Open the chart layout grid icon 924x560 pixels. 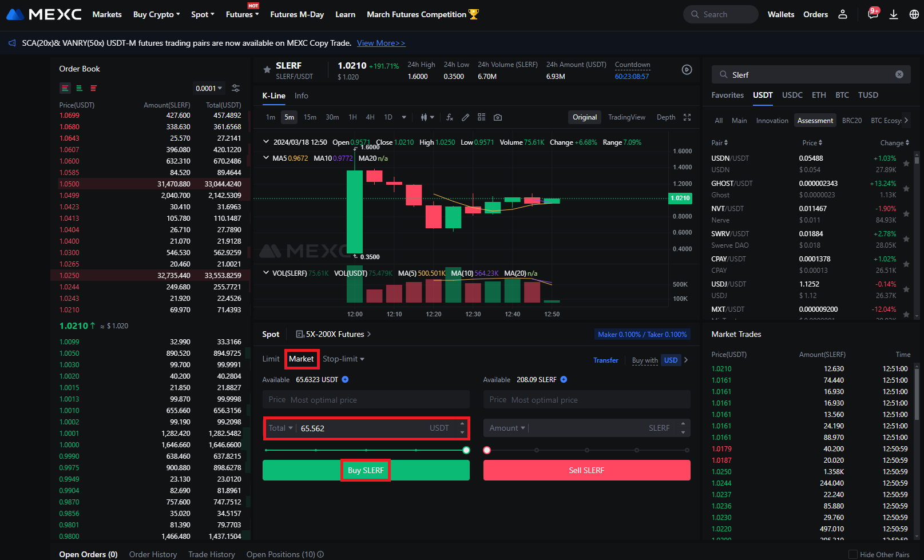(482, 117)
